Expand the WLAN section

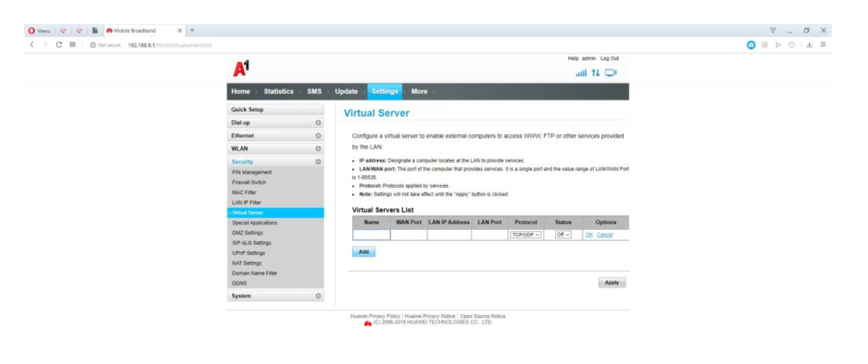[275, 149]
